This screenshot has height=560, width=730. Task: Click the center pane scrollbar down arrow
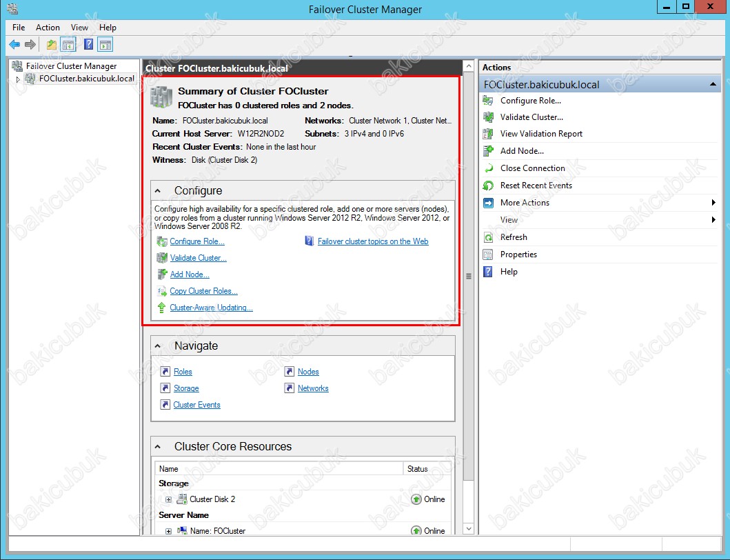469,529
